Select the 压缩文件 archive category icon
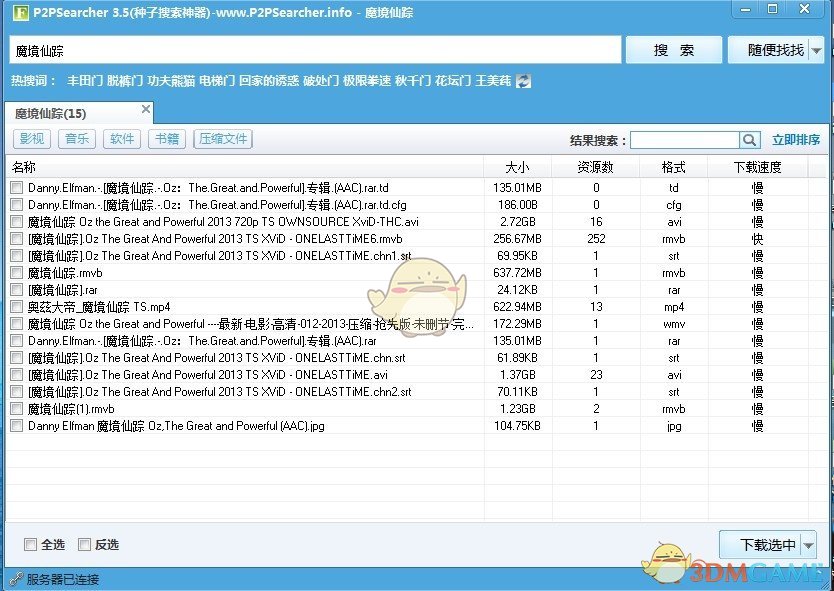Screen dimensions: 834x591 click(222, 139)
